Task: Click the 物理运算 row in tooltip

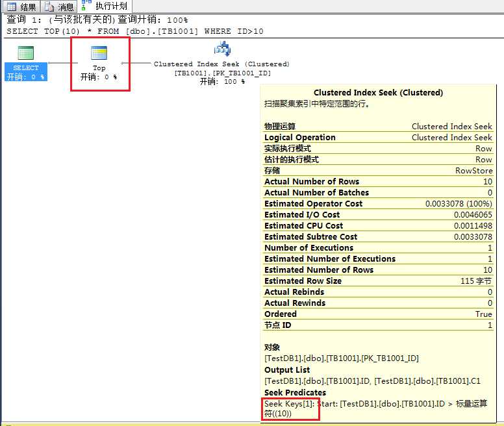Action: [378, 126]
